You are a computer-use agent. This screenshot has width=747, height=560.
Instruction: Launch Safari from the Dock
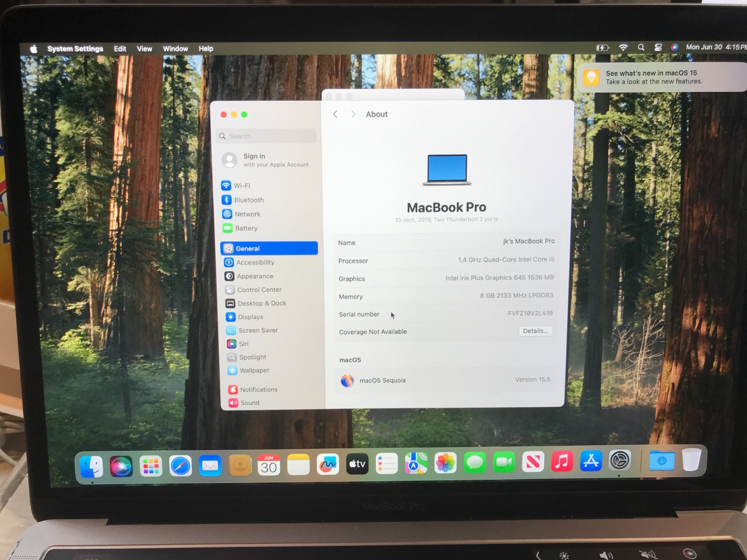[x=181, y=466]
